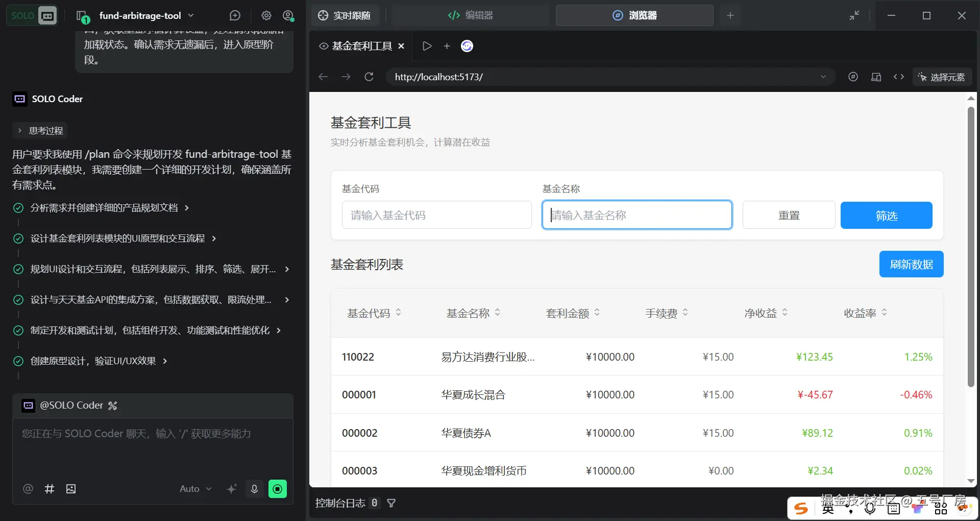This screenshot has height=521, width=980.
Task: Expand the 创建原型设计，验证UI/UX效果 step
Action: [165, 361]
